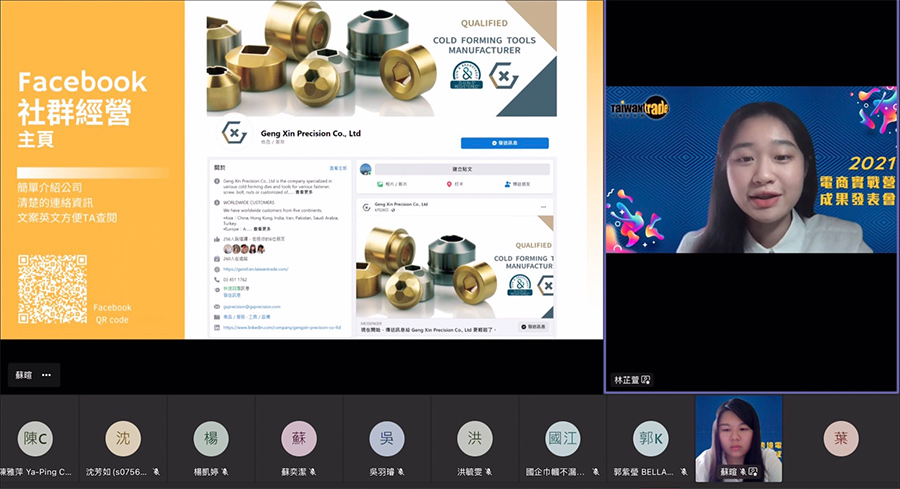
Task: Click the 發送訊息 link in About panel
Action: 232,295
